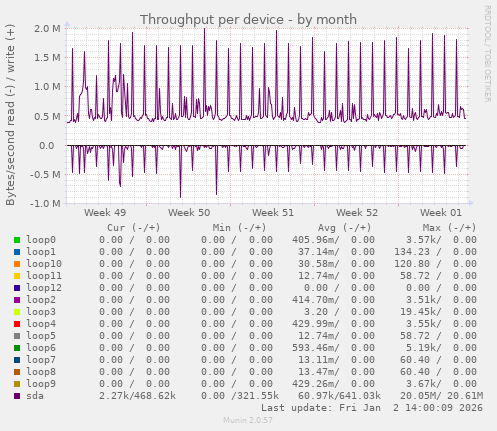
Task: Click the loop5 gray color swatch
Action: 17,336
